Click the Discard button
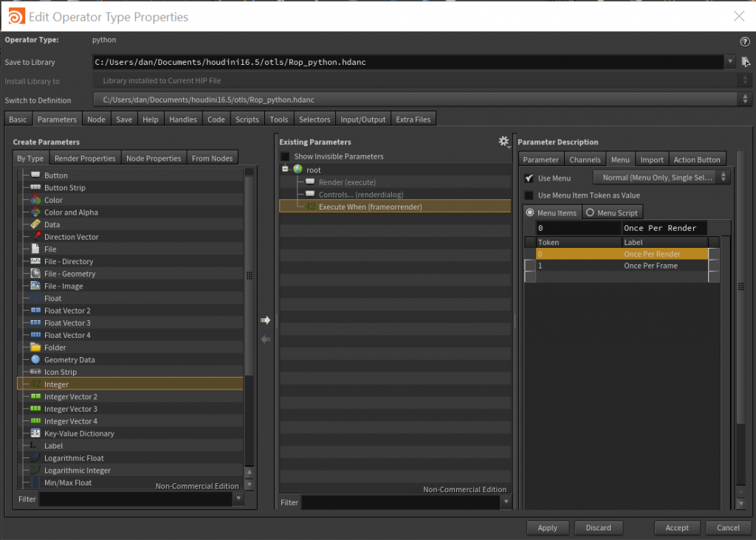 tap(598, 527)
